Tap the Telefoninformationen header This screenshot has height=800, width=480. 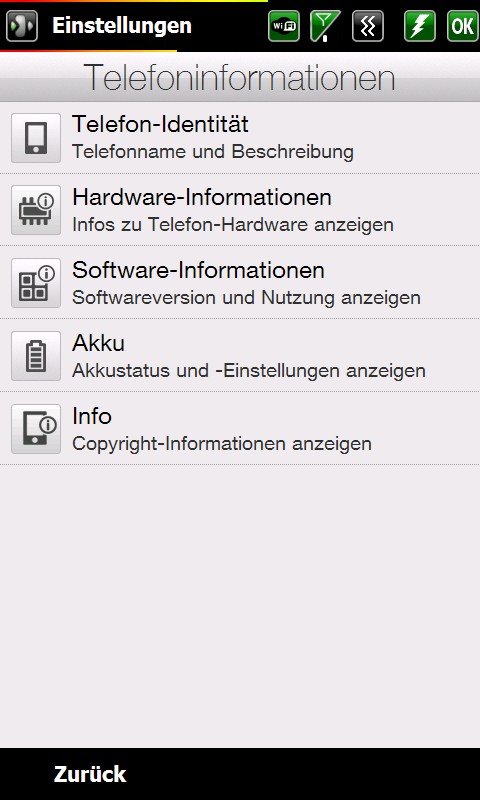tap(240, 78)
